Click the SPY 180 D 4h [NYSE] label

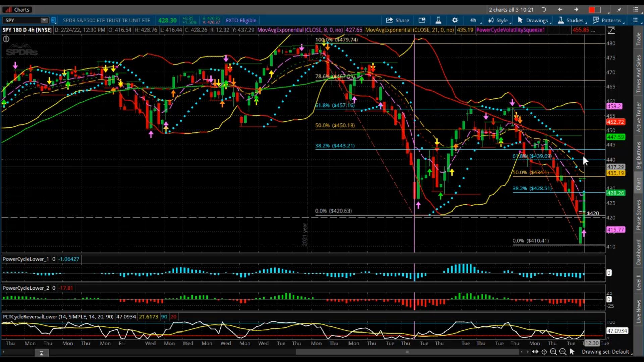(x=27, y=30)
